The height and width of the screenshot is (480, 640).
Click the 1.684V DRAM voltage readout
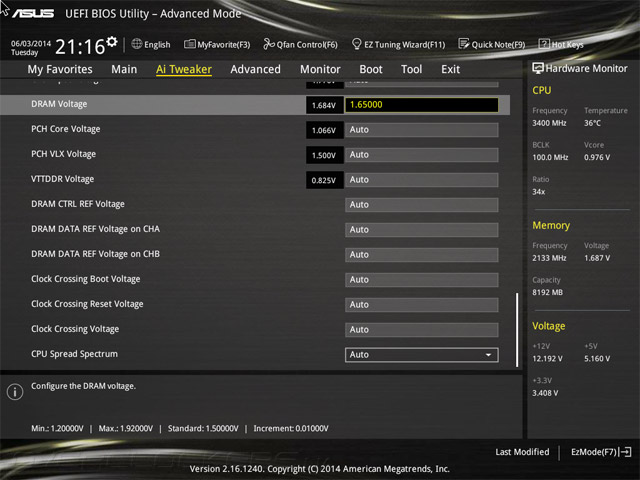[324, 105]
